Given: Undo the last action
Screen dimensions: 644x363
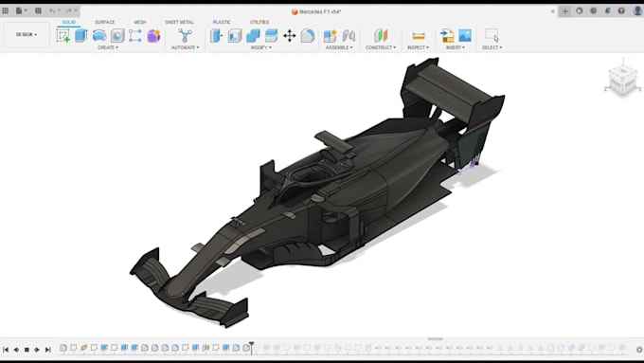Looking at the screenshot, I should (54, 11).
